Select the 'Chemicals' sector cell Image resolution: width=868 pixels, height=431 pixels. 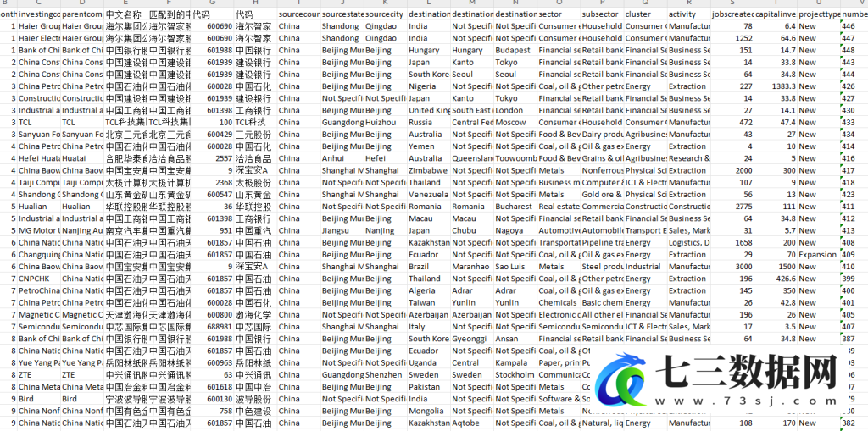(x=559, y=302)
